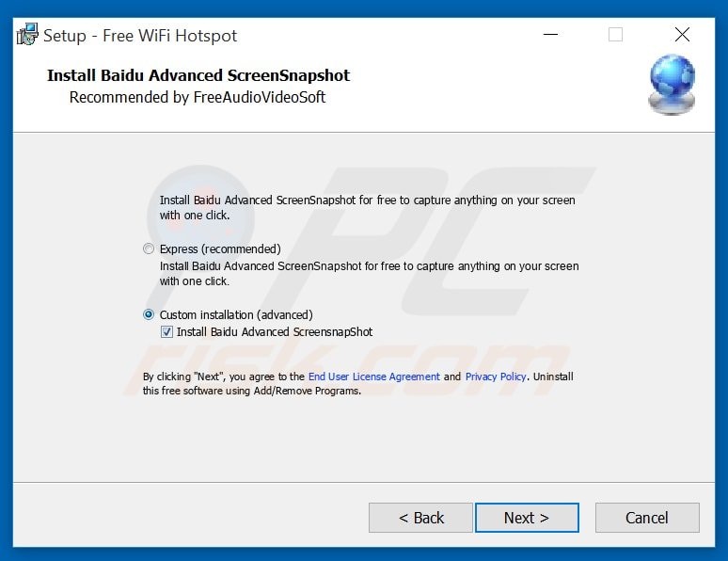Image resolution: width=728 pixels, height=561 pixels.
Task: Select the Custom installation (advanced) radio button
Action: [x=149, y=314]
